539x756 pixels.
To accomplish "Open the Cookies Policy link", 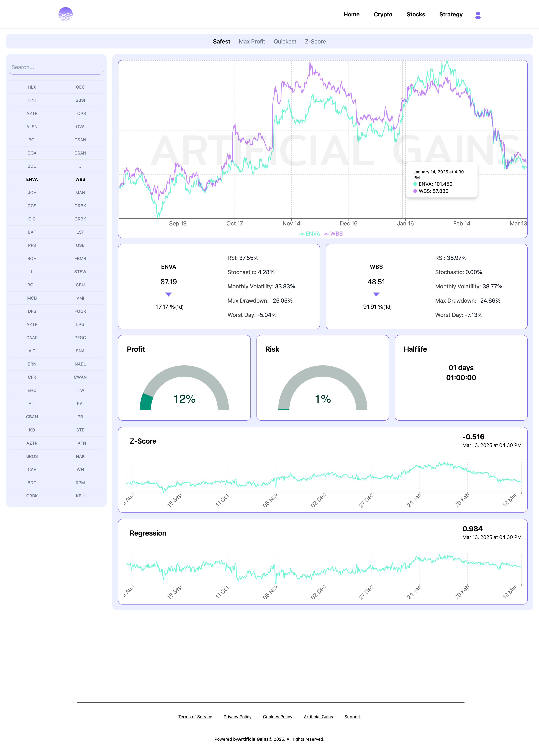I will click(x=278, y=717).
